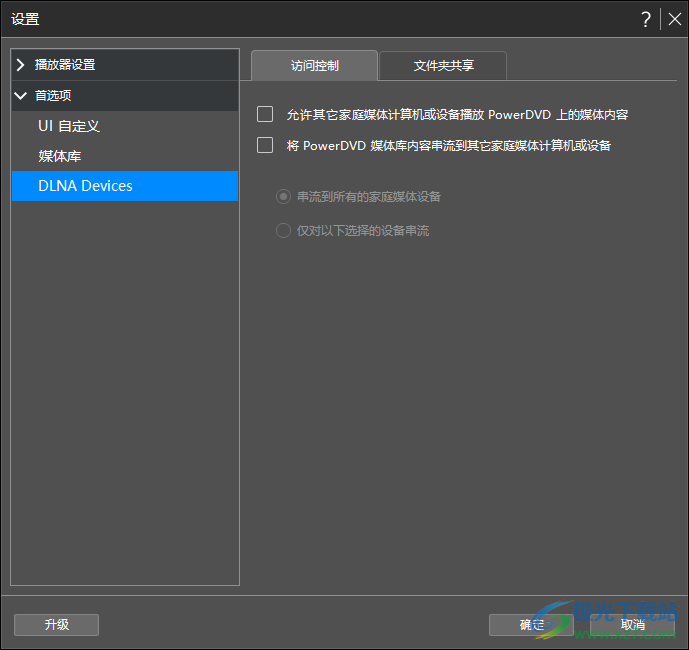Close the 设置 dialog window
The height and width of the screenshot is (650, 689).
click(674, 19)
